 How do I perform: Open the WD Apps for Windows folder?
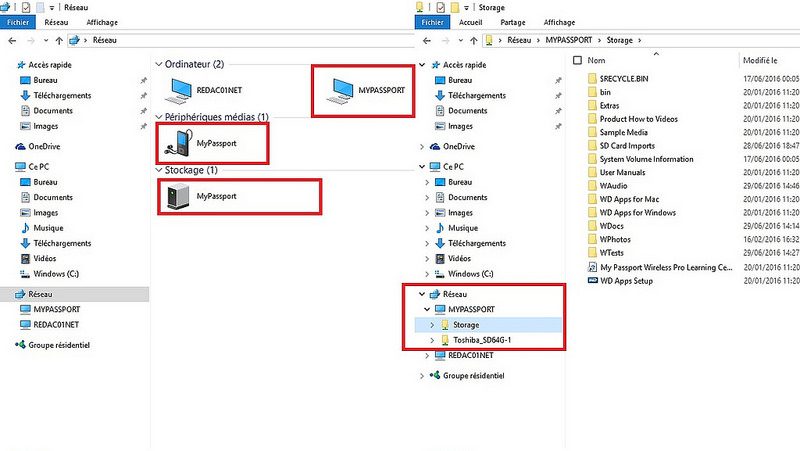(632, 213)
